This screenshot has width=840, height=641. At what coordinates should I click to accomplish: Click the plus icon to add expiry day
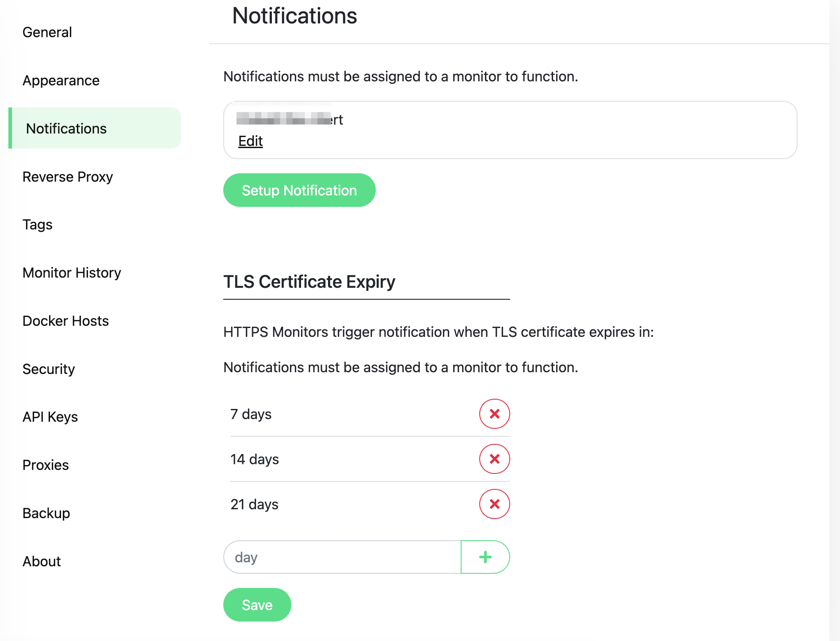tap(485, 557)
